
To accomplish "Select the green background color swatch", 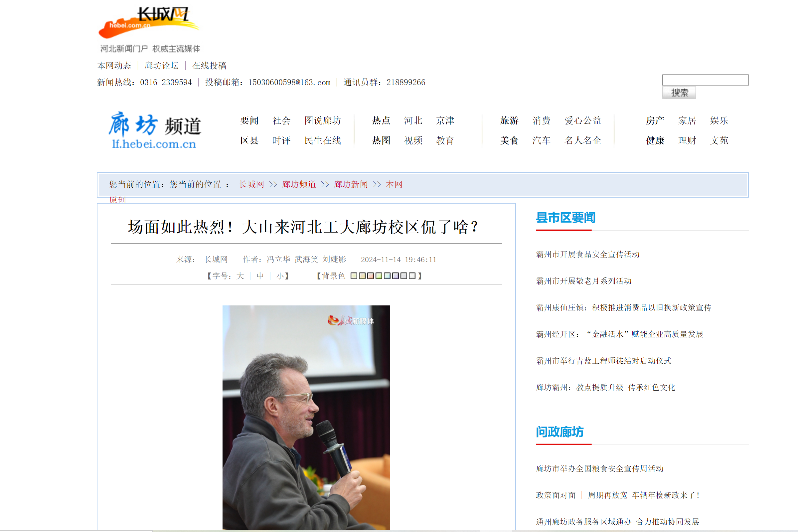I will (x=379, y=276).
